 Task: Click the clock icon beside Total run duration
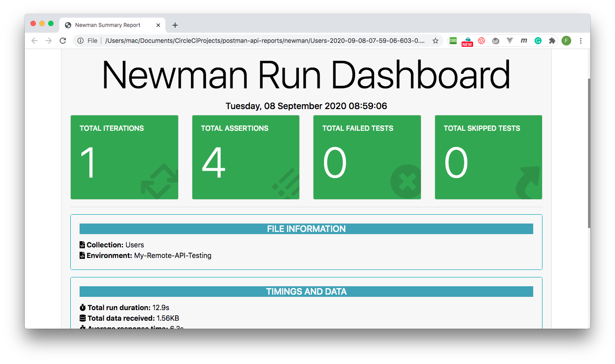tap(82, 307)
